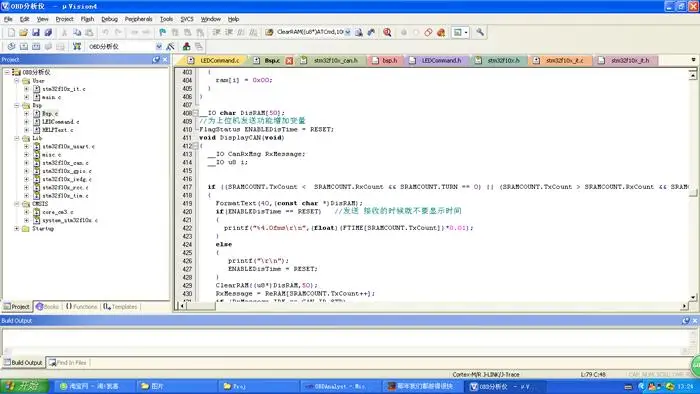Viewport: 700px width, 394px height.
Task: Click the horizontal scrollbar in editor
Action: pos(432,306)
